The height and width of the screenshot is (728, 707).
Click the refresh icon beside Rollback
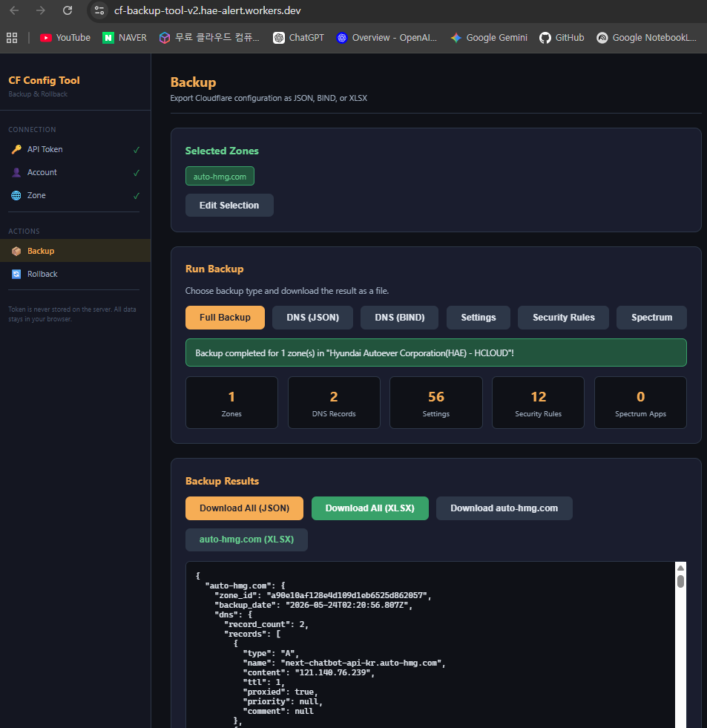pyautogui.click(x=16, y=274)
